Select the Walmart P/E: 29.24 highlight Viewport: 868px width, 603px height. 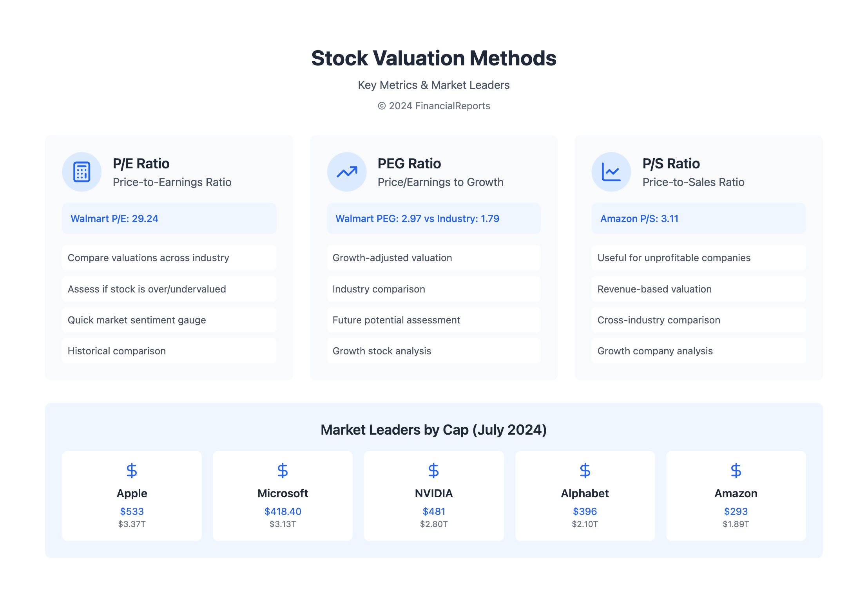tap(169, 218)
